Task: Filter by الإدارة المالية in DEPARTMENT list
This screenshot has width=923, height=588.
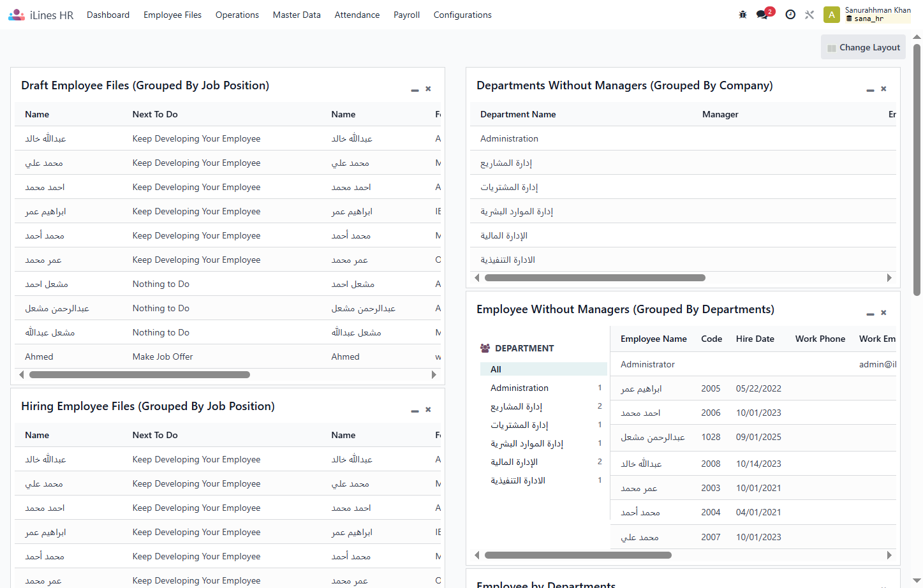Action: coord(543,462)
